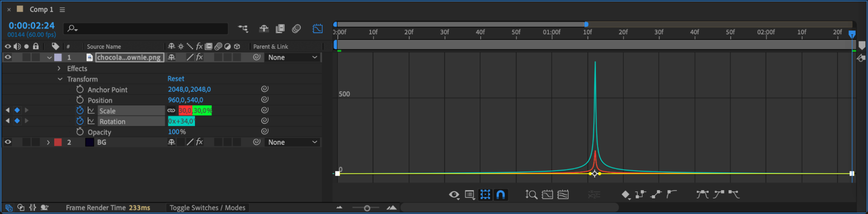Toggle the Scale constrain proportions link
The height and width of the screenshot is (214, 868).
tap(172, 110)
